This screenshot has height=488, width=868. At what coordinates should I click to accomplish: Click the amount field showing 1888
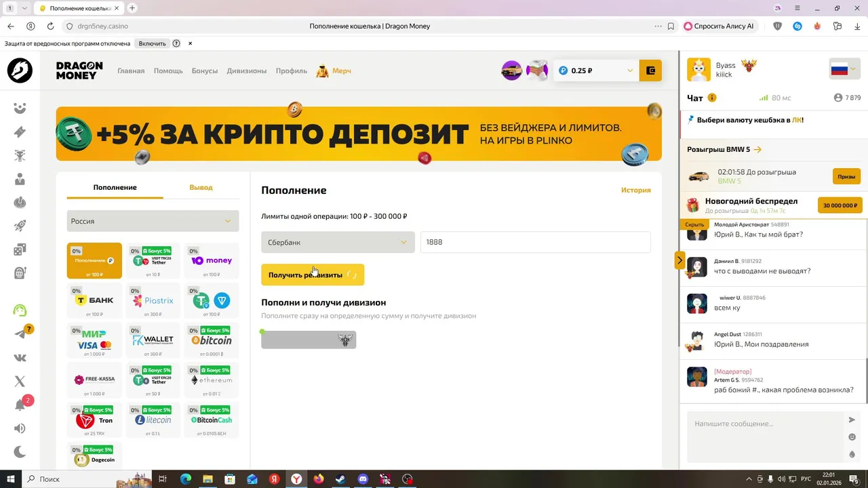[x=536, y=242]
